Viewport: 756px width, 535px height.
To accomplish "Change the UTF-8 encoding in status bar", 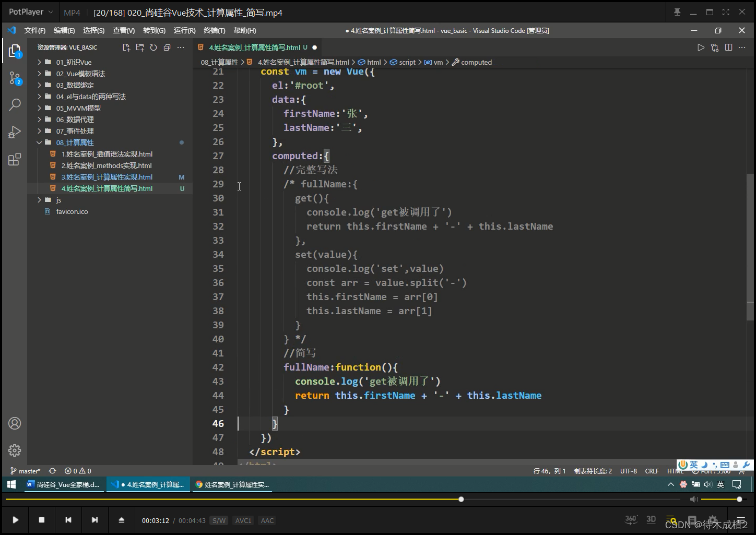I will [x=629, y=471].
